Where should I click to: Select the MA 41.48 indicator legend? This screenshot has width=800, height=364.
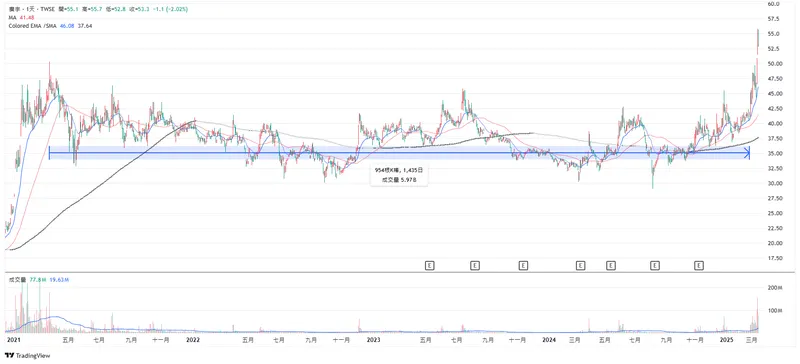(x=20, y=17)
